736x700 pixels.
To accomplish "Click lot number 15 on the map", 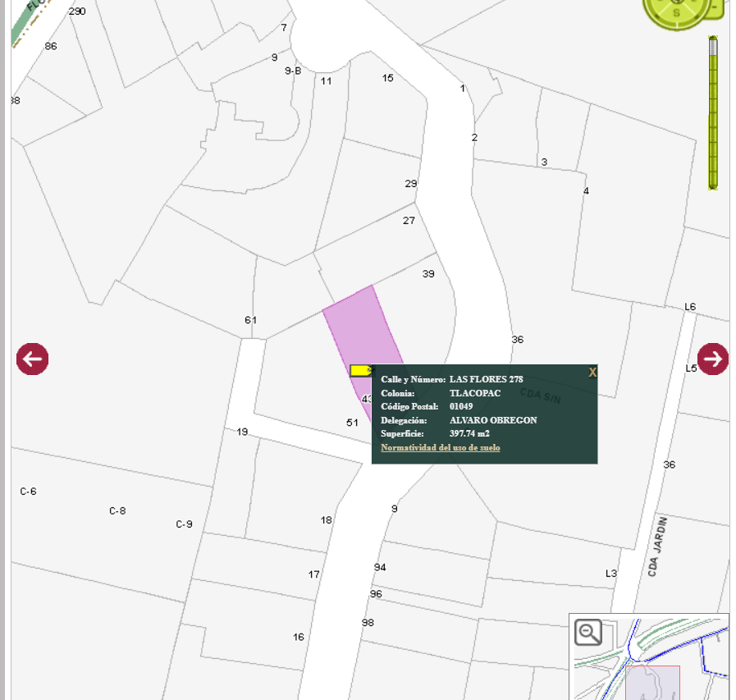I will (388, 78).
